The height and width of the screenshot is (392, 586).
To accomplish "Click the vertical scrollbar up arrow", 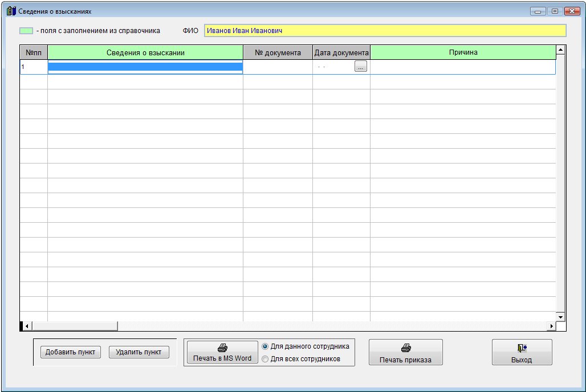I will 560,50.
